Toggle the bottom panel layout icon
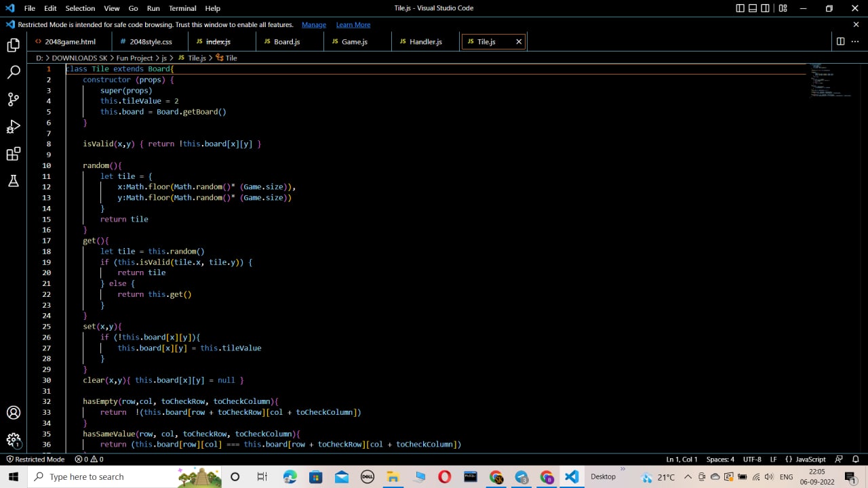 coord(753,8)
